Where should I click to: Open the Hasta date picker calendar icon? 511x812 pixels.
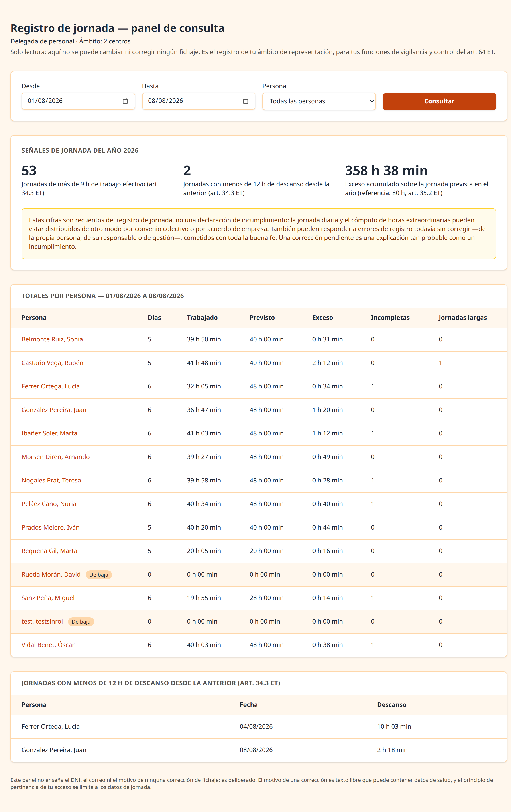click(x=246, y=101)
